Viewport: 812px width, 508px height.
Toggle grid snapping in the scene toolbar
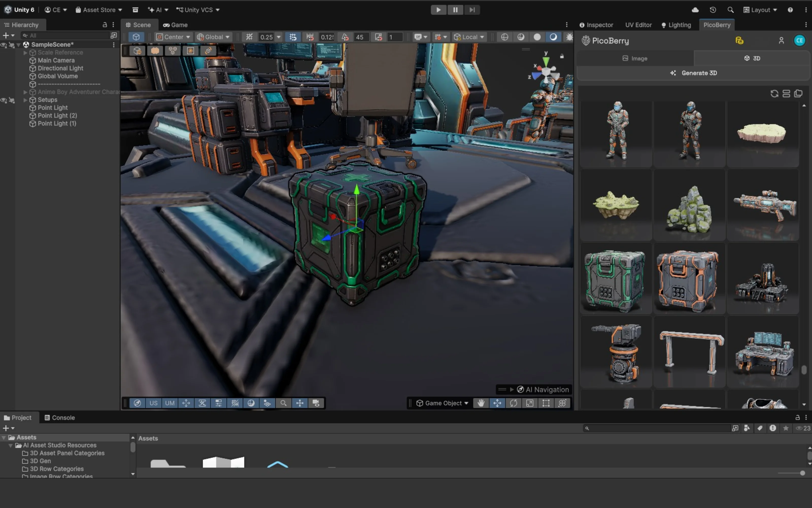(293, 37)
